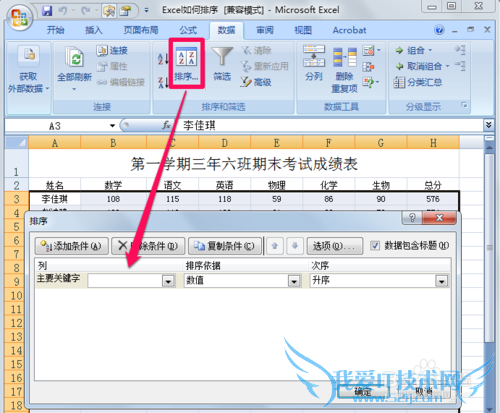
Task: Click the vertical scrollbar of worksheet
Action: [489, 247]
